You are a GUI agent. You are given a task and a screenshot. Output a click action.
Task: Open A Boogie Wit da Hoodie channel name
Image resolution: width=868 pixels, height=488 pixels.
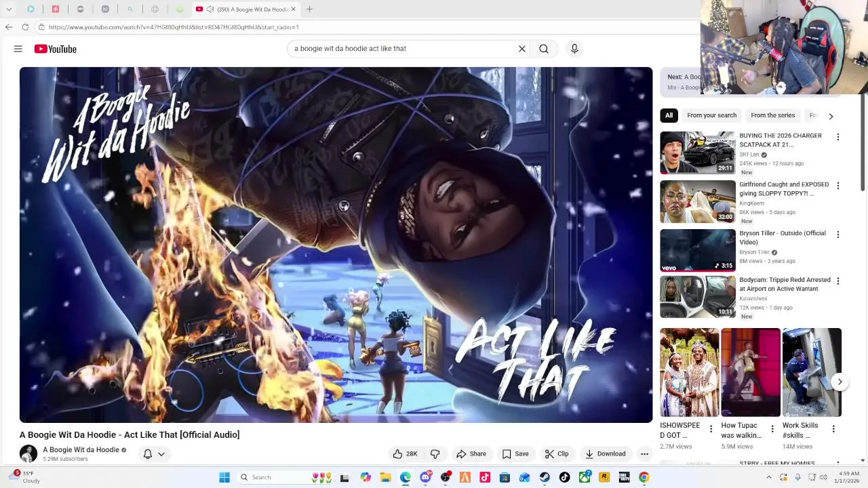81,450
